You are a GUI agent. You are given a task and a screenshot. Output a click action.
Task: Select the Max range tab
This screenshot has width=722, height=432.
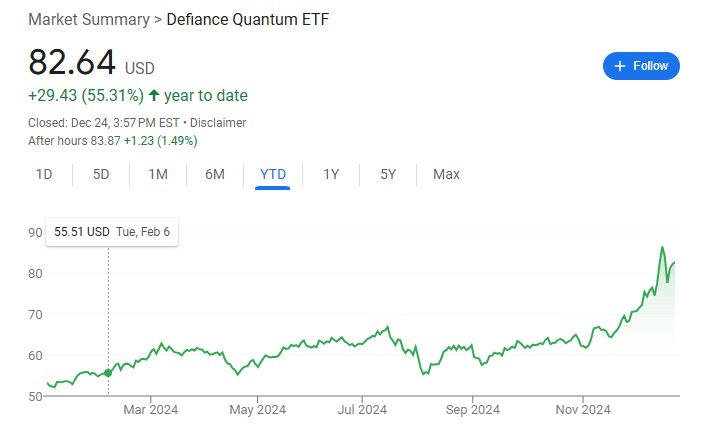point(446,174)
